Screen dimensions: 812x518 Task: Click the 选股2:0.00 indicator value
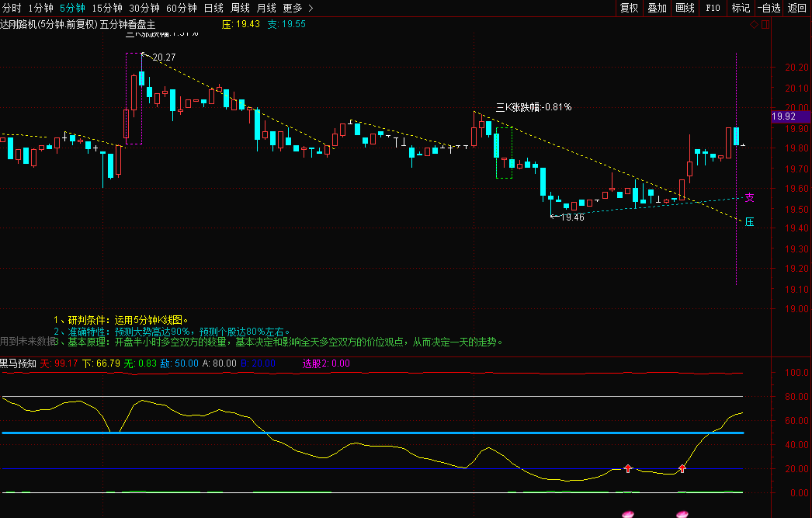click(326, 363)
